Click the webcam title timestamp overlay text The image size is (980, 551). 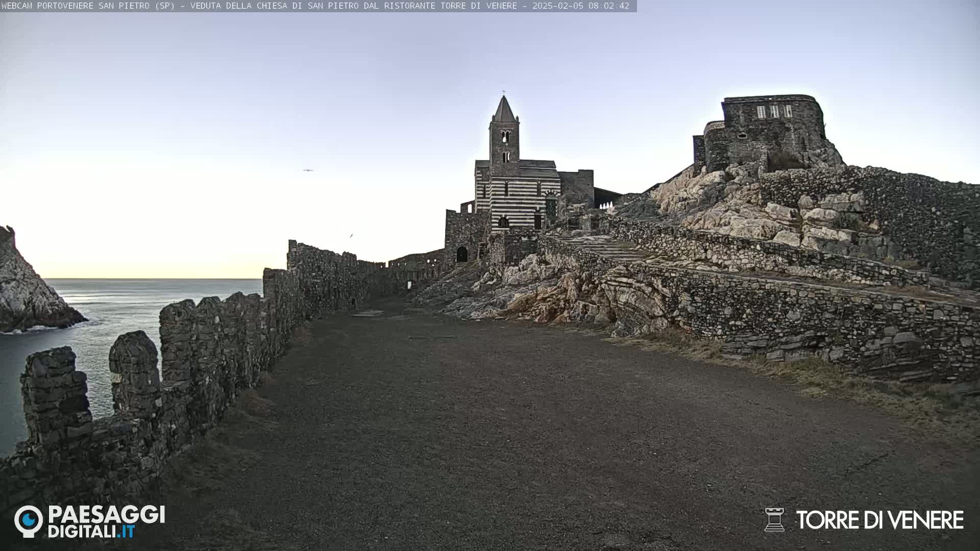[315, 6]
